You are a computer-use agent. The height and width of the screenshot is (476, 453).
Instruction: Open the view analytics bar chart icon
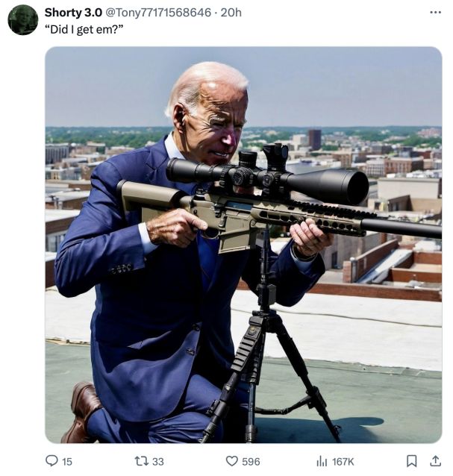click(x=322, y=461)
